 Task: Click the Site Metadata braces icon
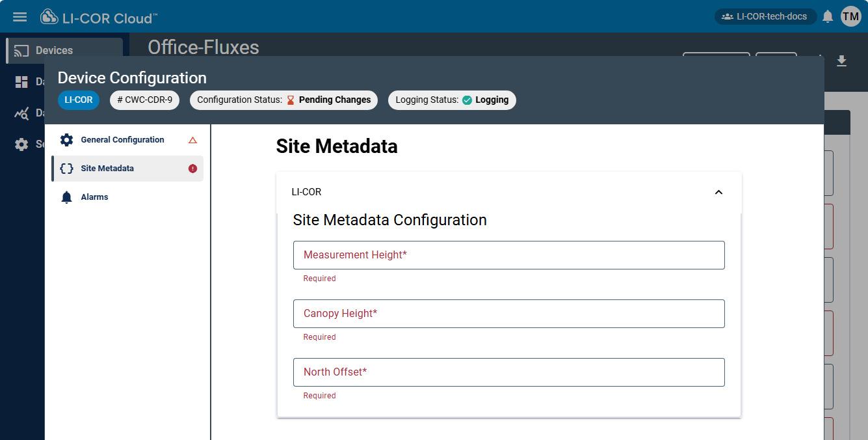click(x=66, y=169)
